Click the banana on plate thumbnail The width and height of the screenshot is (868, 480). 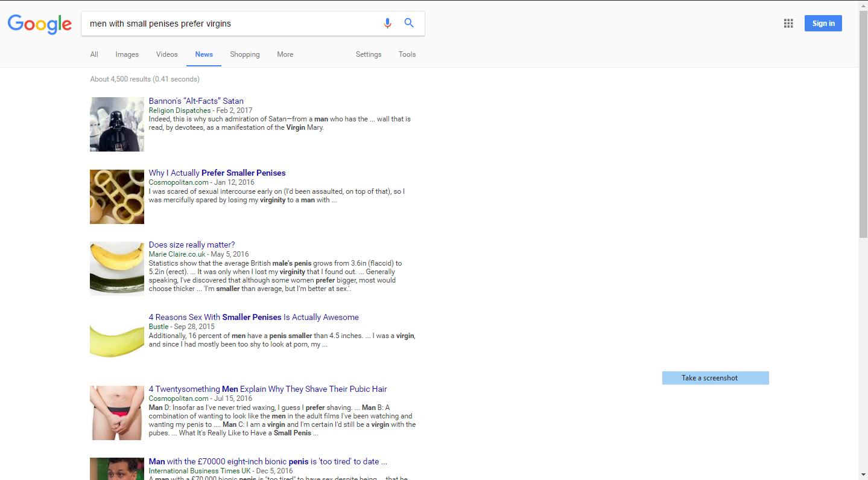tap(117, 269)
